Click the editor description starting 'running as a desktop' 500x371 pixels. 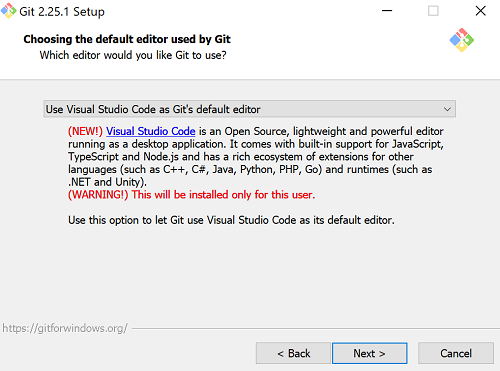coord(256,144)
